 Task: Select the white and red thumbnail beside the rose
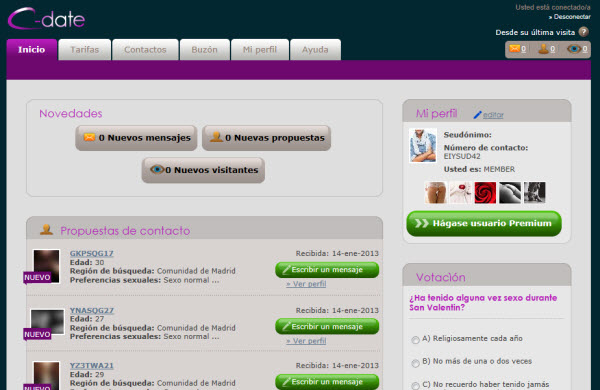460,193
